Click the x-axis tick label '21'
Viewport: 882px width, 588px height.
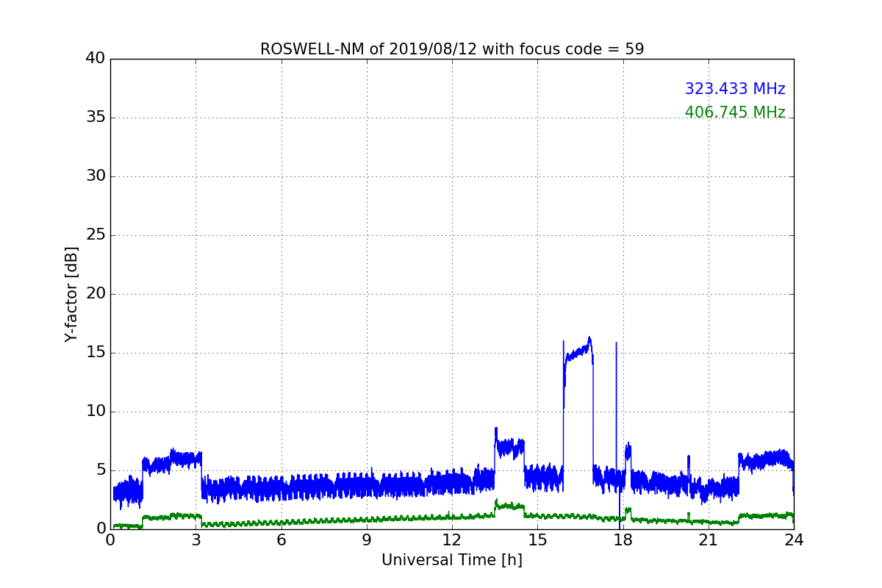click(x=709, y=540)
